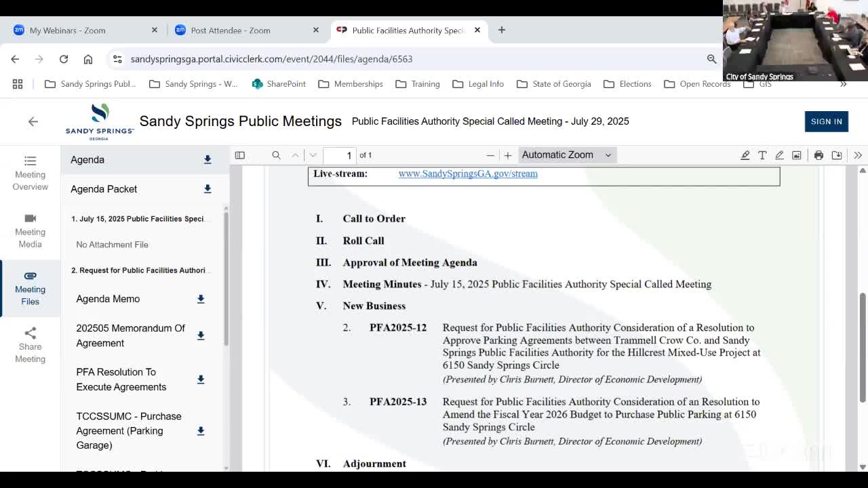Image resolution: width=868 pixels, height=488 pixels.
Task: View site information icon in address bar
Action: tap(117, 59)
